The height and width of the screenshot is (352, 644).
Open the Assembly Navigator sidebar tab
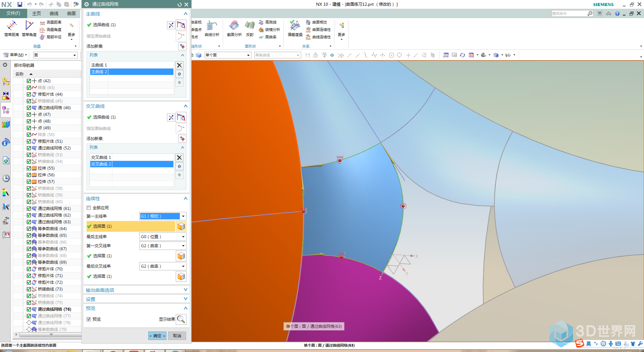6,81
